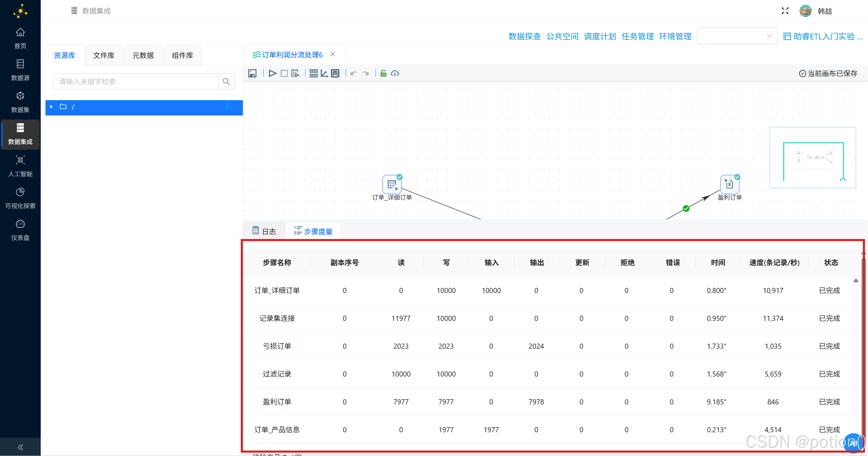Switch to the 日志 tab
Screen dimensions: 868x456
click(264, 231)
